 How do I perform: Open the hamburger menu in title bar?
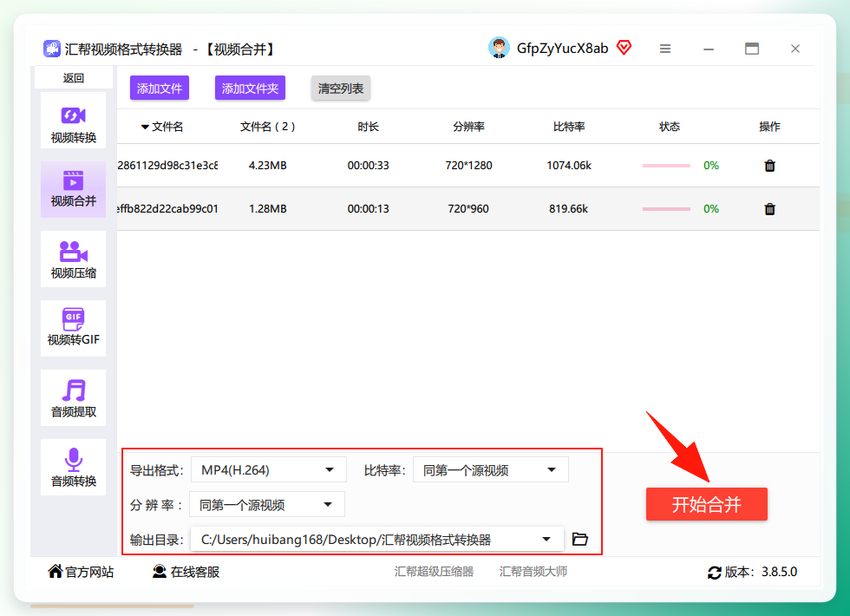[x=665, y=49]
